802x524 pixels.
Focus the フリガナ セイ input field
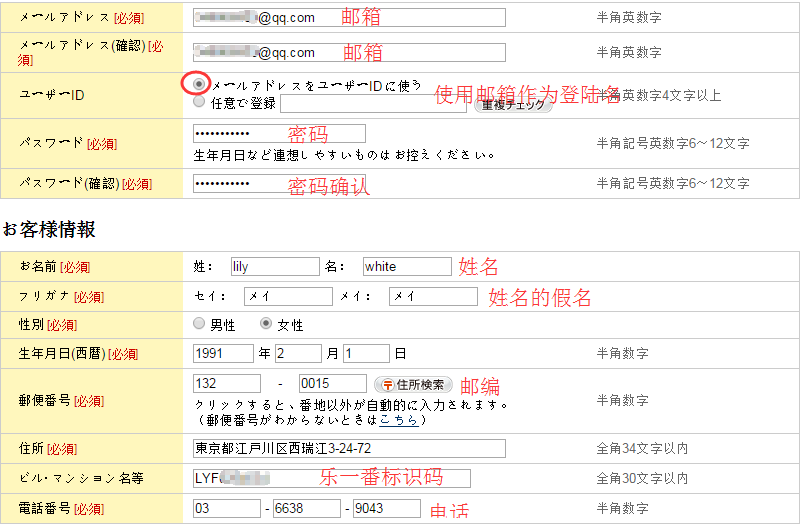click(x=287, y=297)
